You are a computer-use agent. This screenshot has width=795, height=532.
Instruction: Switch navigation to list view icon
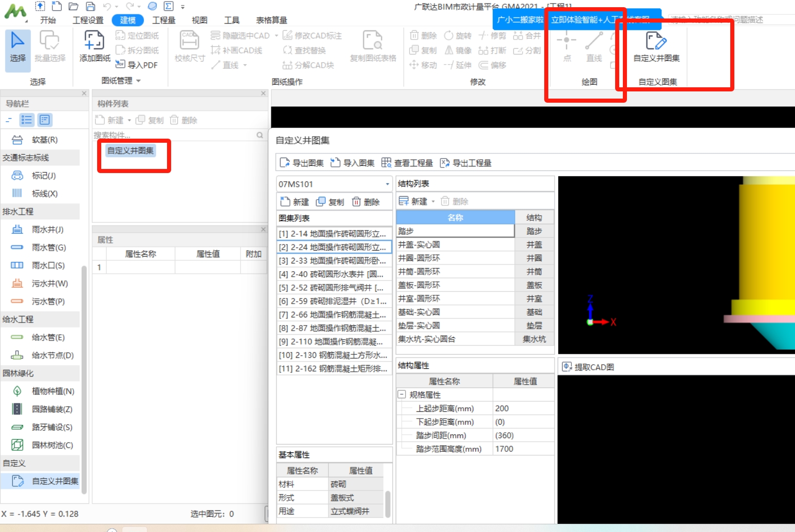point(27,120)
